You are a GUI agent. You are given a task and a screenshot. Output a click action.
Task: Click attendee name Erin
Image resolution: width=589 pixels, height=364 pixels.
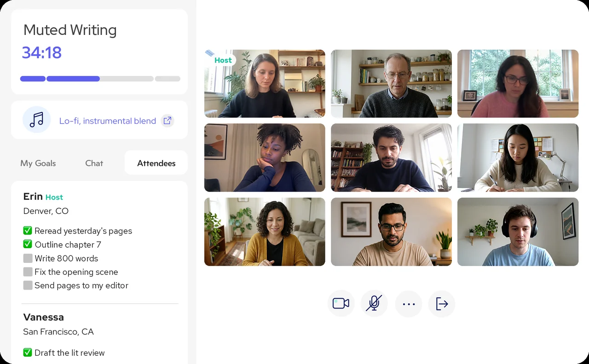pos(33,196)
